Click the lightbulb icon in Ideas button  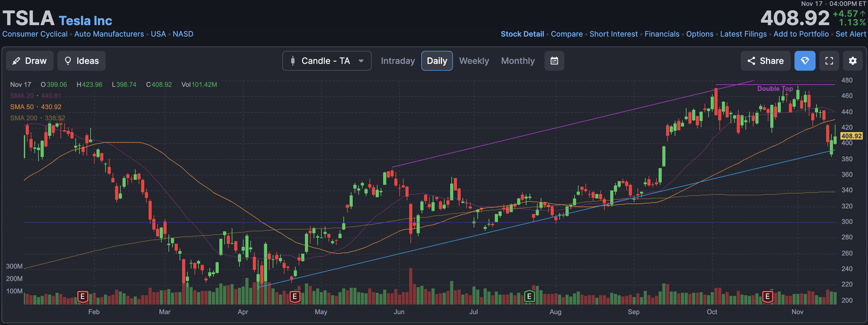click(x=68, y=61)
